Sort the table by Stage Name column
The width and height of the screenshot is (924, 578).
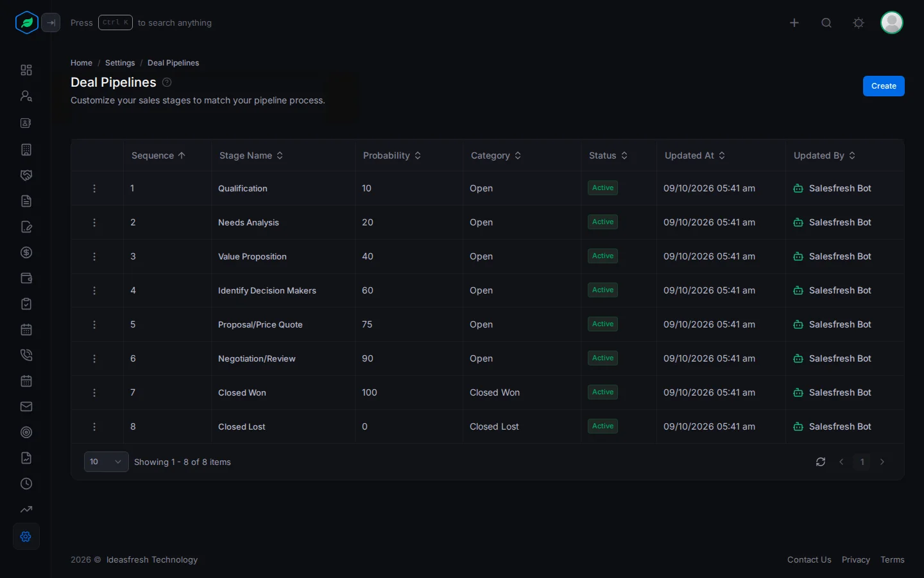(x=252, y=155)
